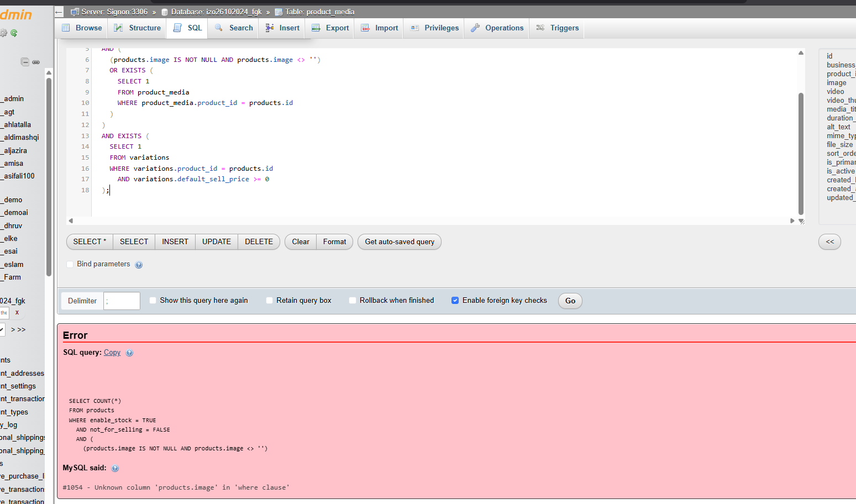Open help icon next to 'MySQL said:'
The height and width of the screenshot is (504, 856).
[x=115, y=468]
